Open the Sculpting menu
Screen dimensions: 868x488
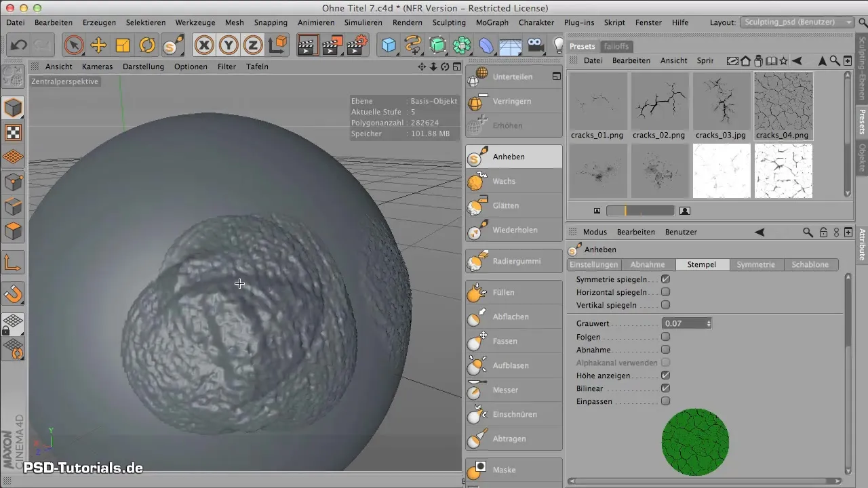tap(449, 22)
